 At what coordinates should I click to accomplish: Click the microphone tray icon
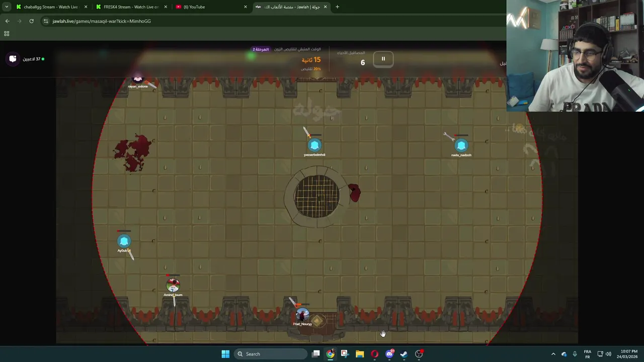[x=575, y=354]
